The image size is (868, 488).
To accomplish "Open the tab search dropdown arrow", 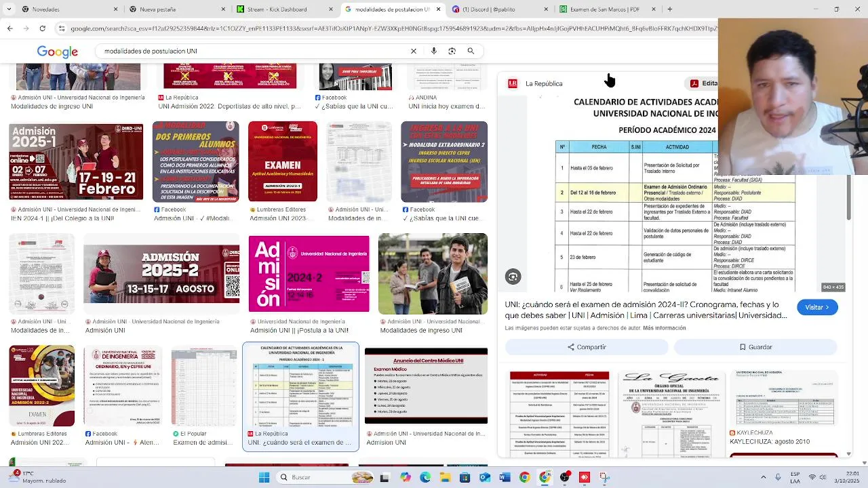I will click(9, 9).
